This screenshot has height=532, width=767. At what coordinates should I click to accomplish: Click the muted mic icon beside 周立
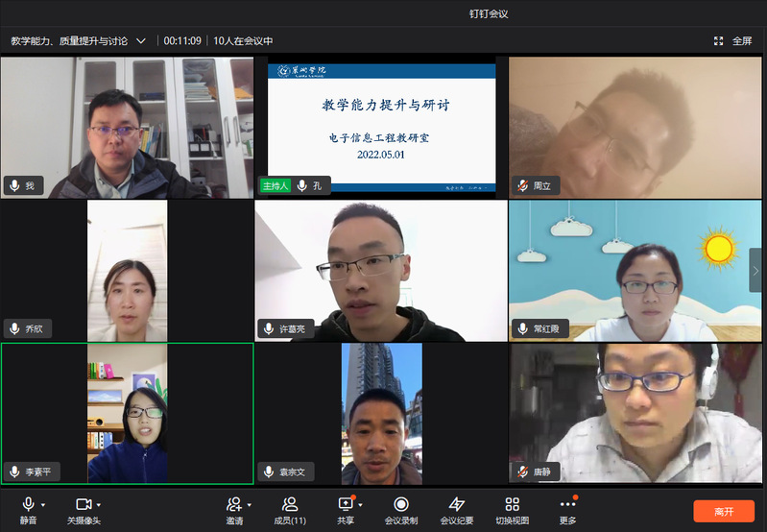pos(522,185)
